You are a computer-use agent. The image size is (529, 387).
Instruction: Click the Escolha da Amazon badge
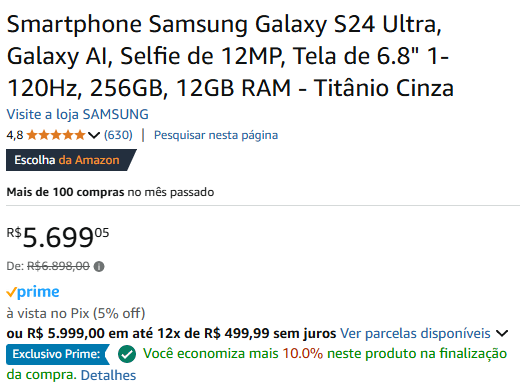point(71,160)
